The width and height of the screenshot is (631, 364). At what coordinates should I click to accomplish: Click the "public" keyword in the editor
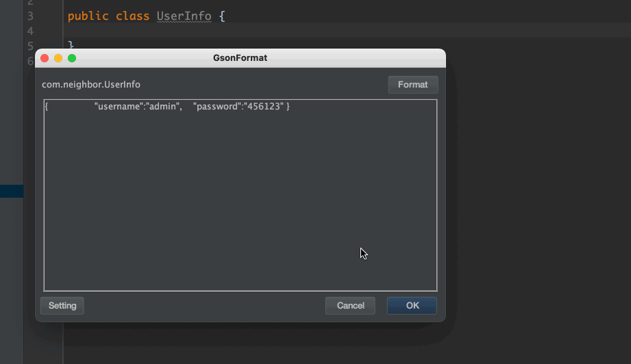[88, 16]
